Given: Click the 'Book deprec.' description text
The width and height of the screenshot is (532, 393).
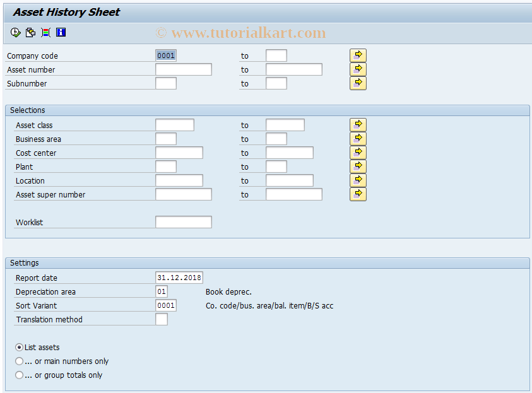Looking at the screenshot, I should pyautogui.click(x=228, y=292).
